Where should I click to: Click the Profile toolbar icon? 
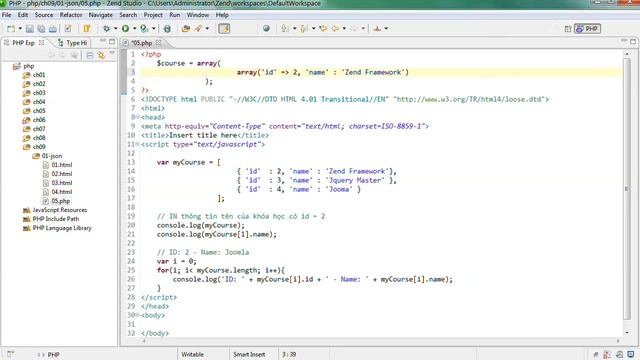pos(144,29)
